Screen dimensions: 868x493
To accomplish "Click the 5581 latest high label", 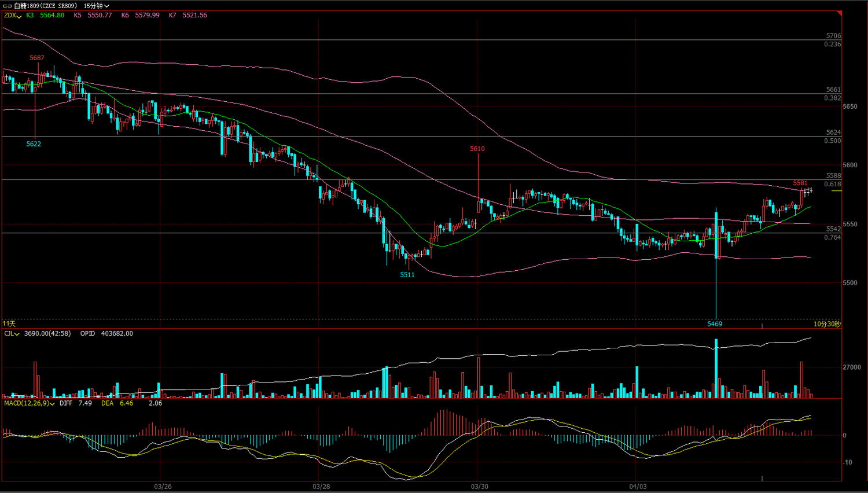I will click(x=800, y=183).
